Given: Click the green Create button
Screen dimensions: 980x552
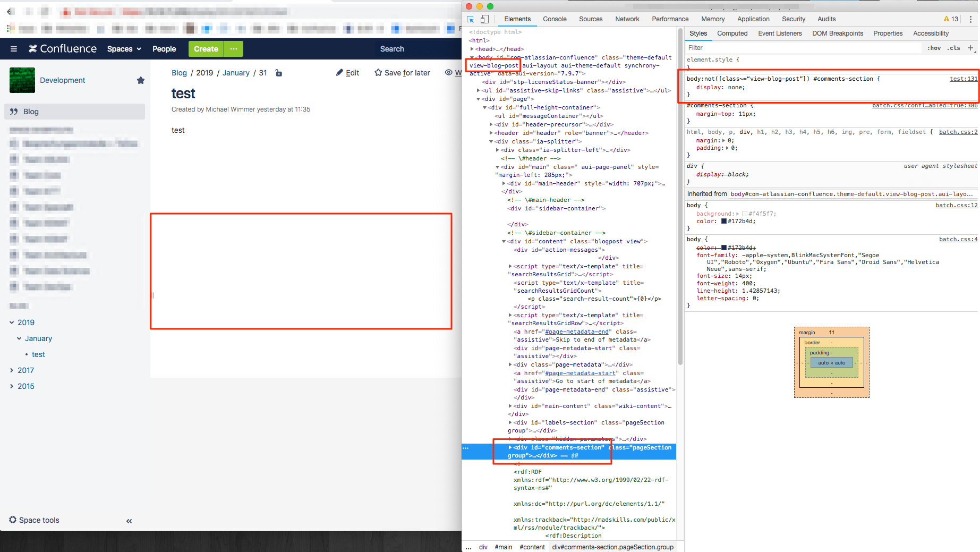Looking at the screenshot, I should click(x=206, y=49).
